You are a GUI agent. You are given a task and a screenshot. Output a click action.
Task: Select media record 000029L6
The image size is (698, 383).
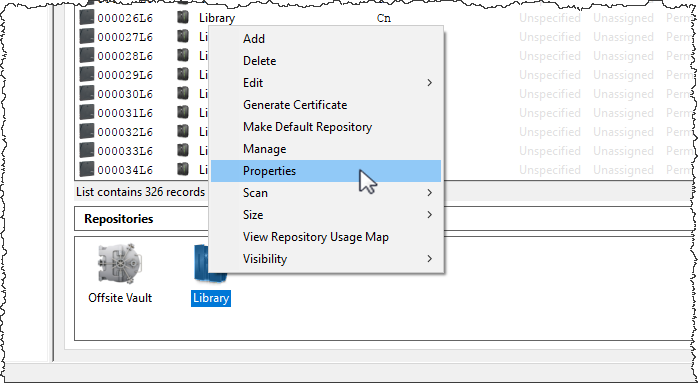(x=125, y=75)
